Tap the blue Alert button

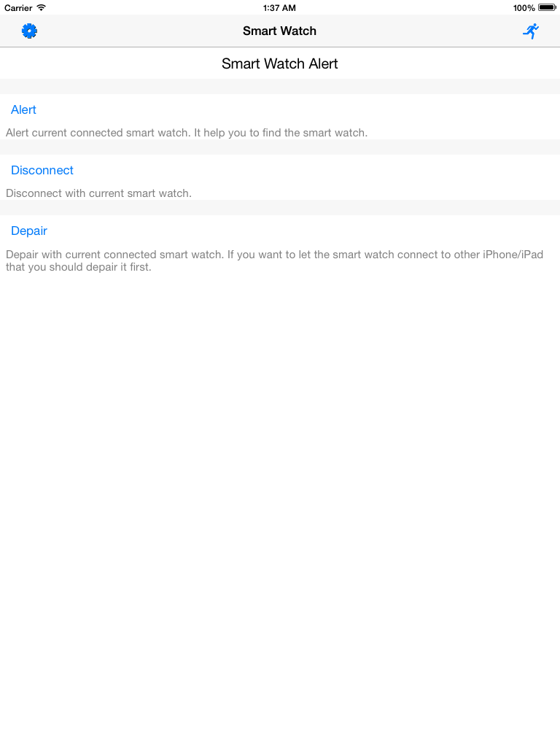tap(23, 109)
